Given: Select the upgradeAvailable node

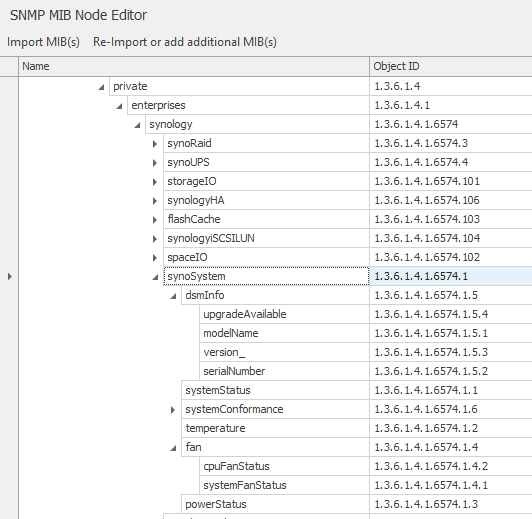Looking at the screenshot, I should pyautogui.click(x=284, y=314).
